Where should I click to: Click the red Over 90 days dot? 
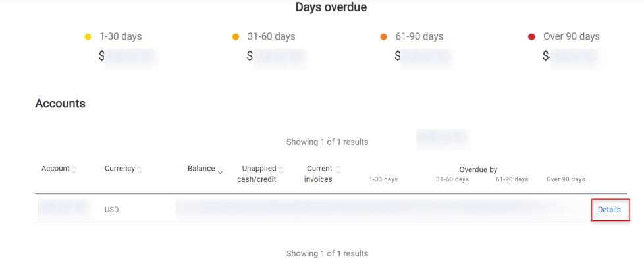click(531, 37)
